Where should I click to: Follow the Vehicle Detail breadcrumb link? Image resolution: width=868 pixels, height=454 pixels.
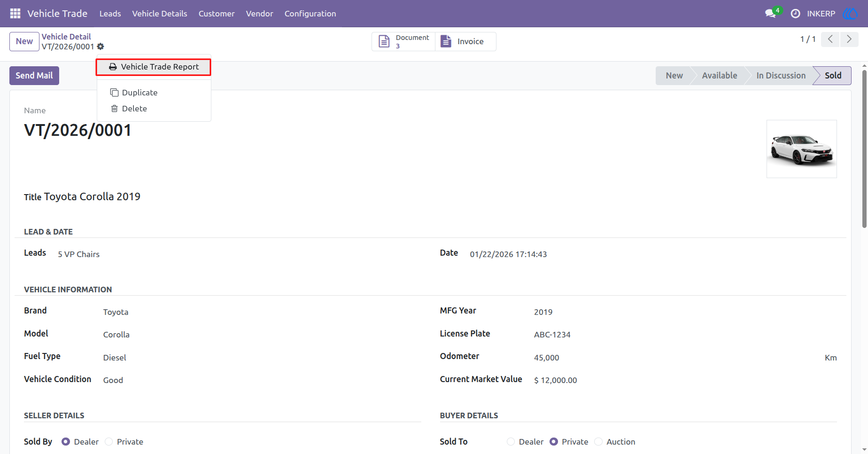66,37
